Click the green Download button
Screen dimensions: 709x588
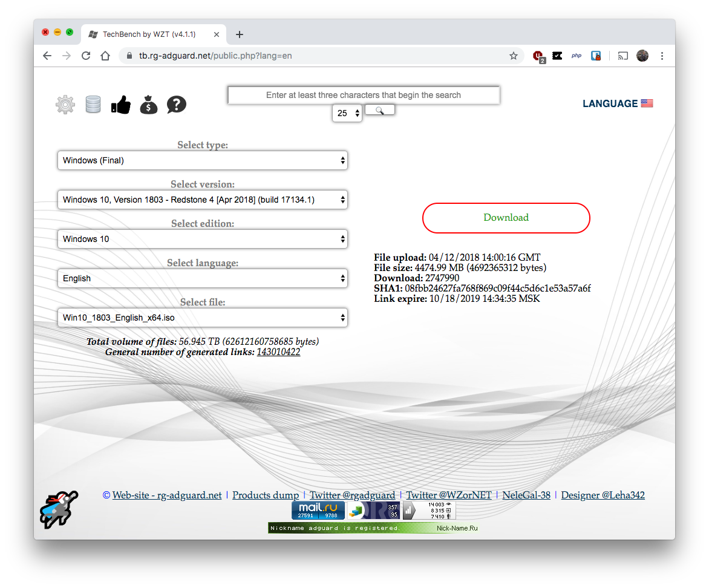tap(506, 218)
